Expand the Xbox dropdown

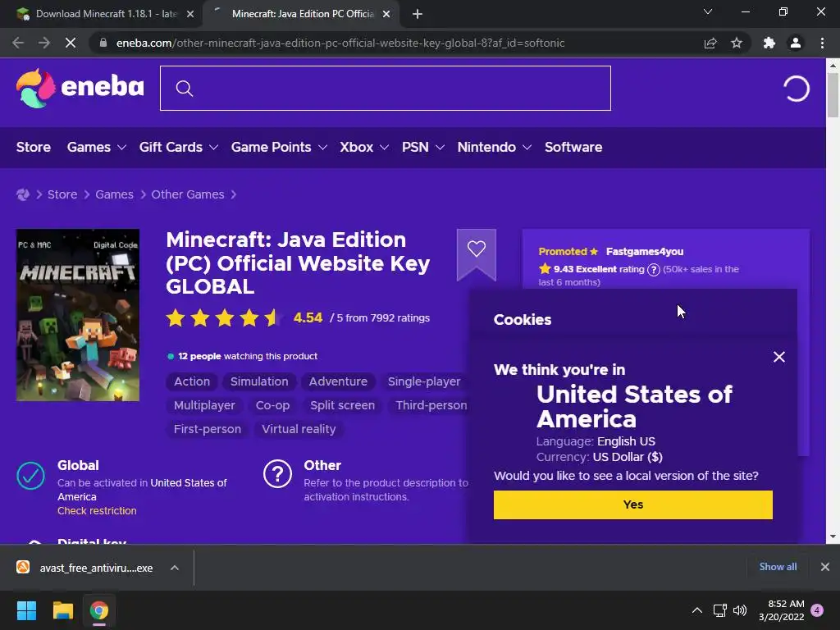(384, 148)
